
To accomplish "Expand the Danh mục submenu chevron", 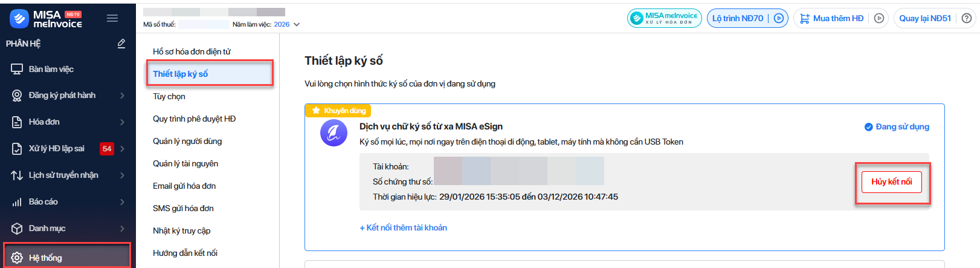I will pos(122,229).
